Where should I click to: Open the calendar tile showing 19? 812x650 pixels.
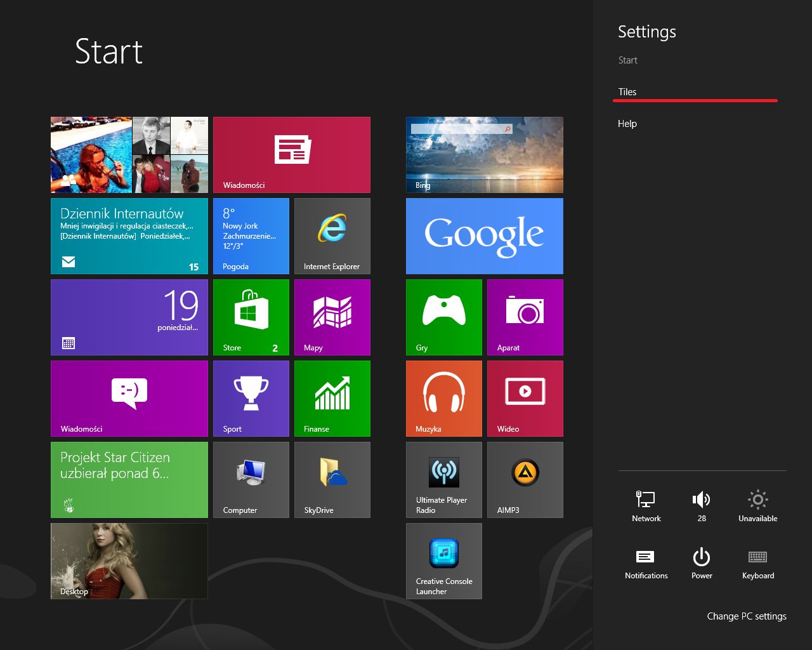click(129, 317)
